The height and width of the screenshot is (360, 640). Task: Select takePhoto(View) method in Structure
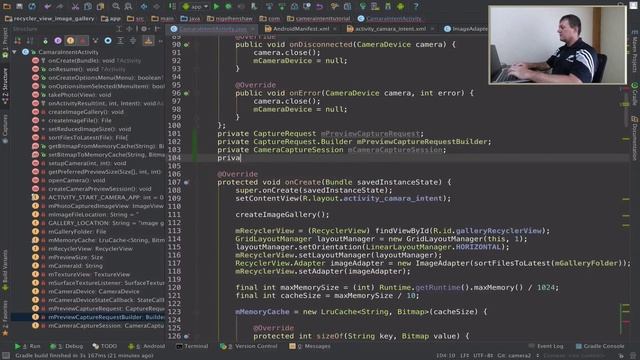[80, 95]
